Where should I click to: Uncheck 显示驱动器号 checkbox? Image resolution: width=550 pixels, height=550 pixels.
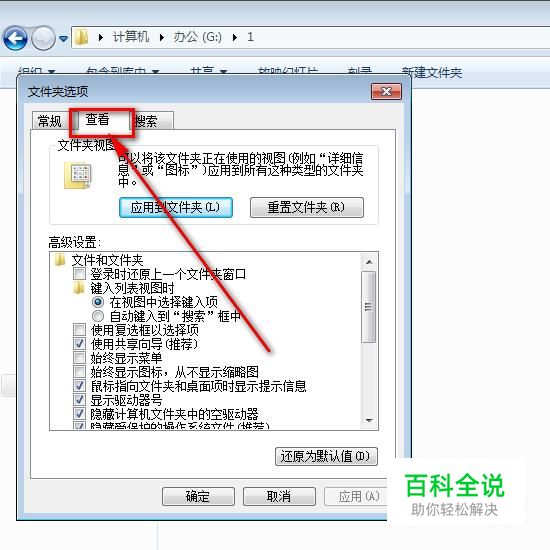pos(79,400)
